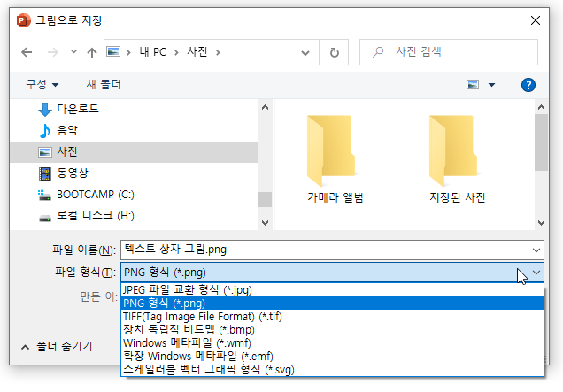Open the 카메라 앨범 folder

coord(335,158)
